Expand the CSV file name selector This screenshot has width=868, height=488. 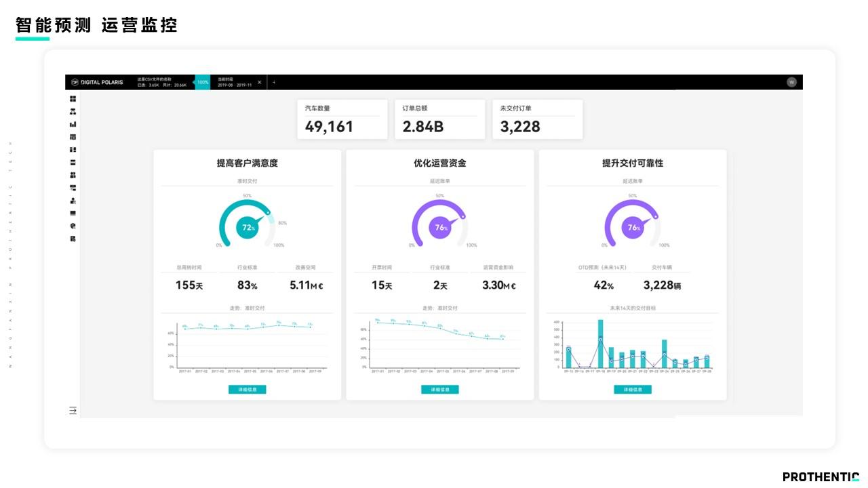(x=163, y=81)
